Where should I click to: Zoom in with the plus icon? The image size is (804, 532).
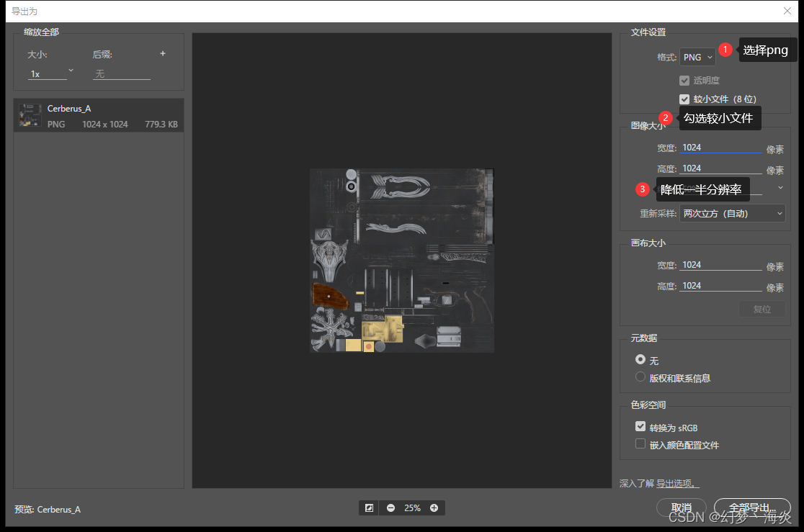click(x=434, y=508)
